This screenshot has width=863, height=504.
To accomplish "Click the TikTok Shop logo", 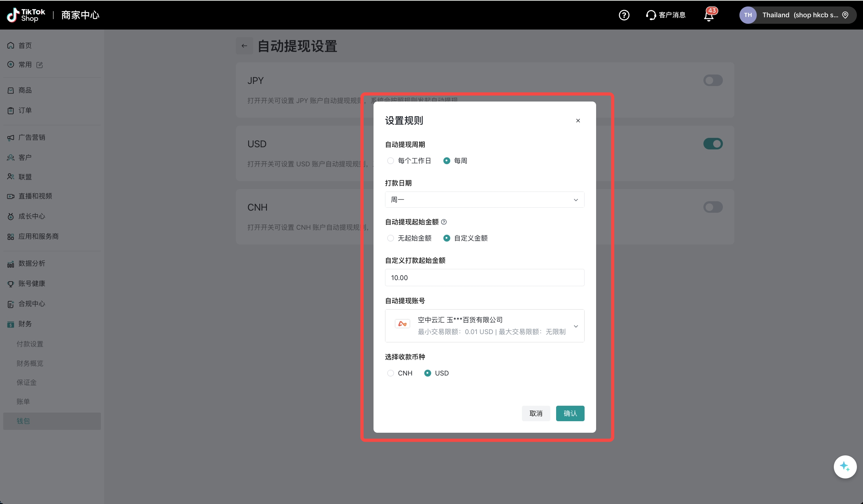I will click(26, 15).
